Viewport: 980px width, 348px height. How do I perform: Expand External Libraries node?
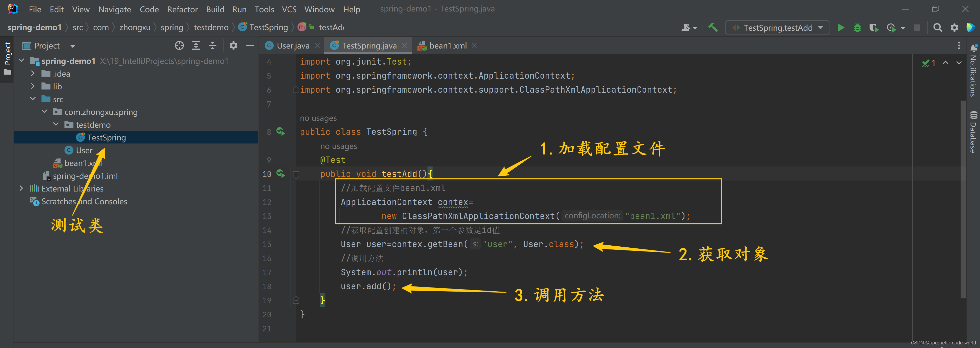click(x=21, y=188)
